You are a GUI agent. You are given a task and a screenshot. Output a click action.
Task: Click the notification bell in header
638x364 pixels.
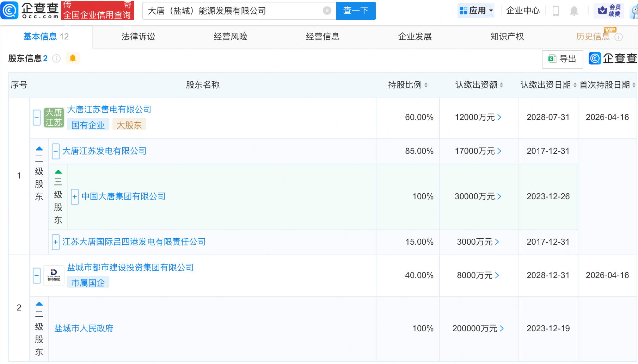(x=574, y=11)
